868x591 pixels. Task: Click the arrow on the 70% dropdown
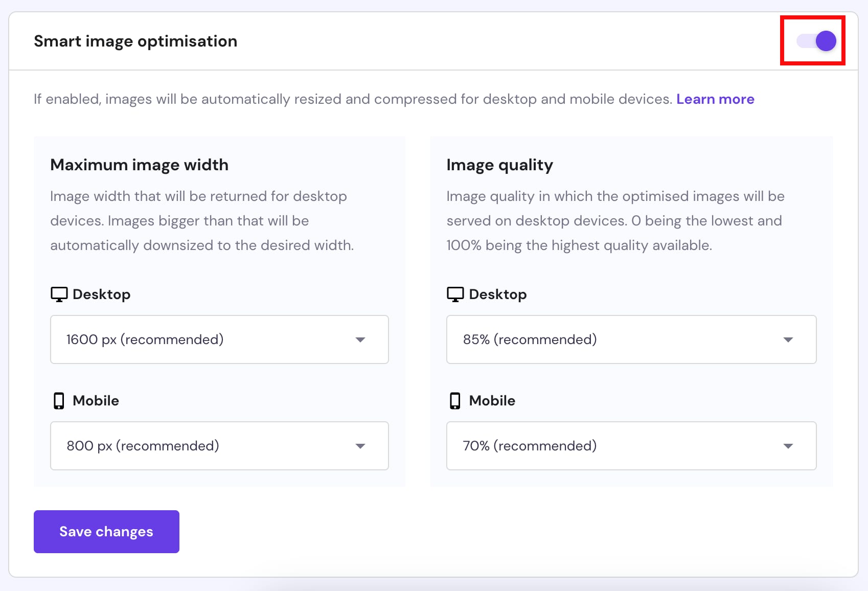pyautogui.click(x=788, y=446)
